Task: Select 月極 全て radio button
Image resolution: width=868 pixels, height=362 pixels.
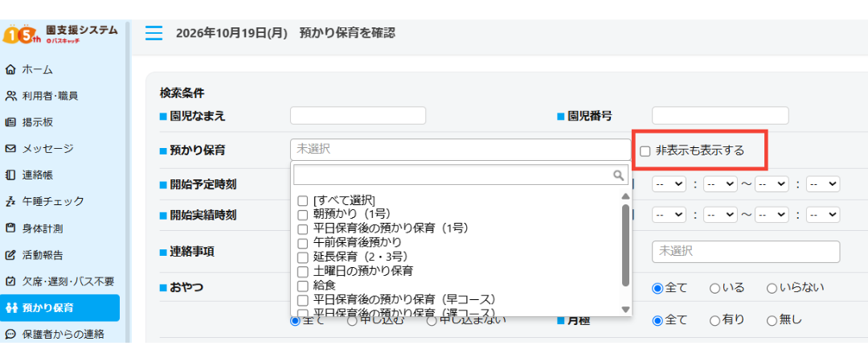Action: coord(657,321)
